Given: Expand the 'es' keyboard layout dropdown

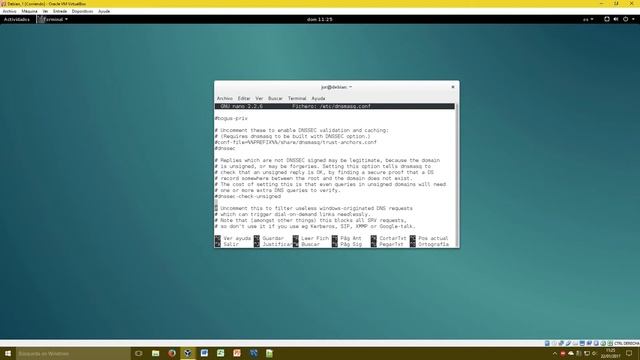Looking at the screenshot, I should (x=588, y=19).
